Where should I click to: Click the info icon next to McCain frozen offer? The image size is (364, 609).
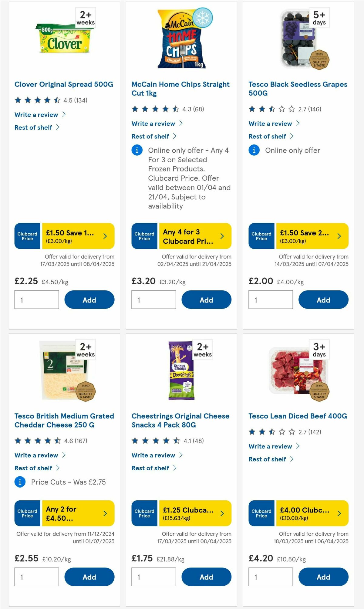(137, 150)
